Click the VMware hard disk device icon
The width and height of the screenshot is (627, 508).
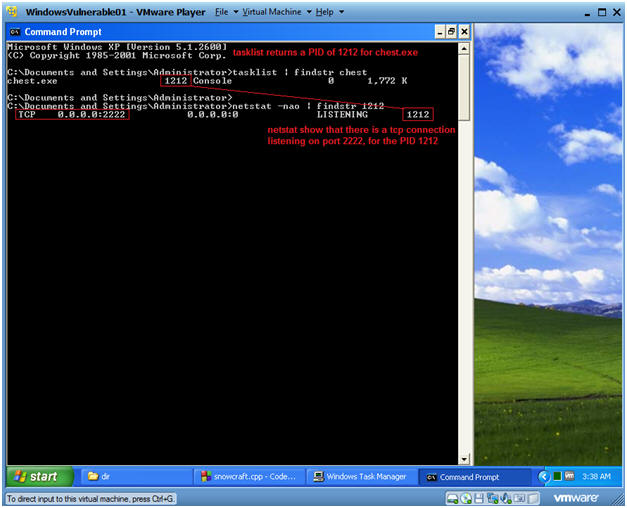tap(453, 498)
